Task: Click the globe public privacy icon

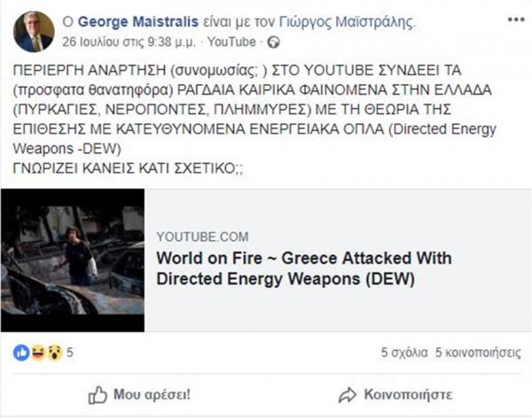Action: click(x=273, y=41)
